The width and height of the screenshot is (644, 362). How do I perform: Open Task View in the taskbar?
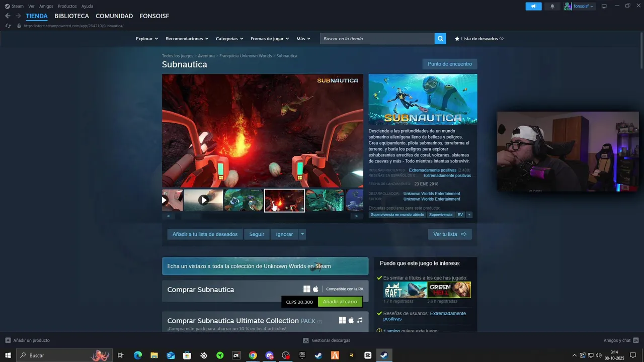(121, 355)
